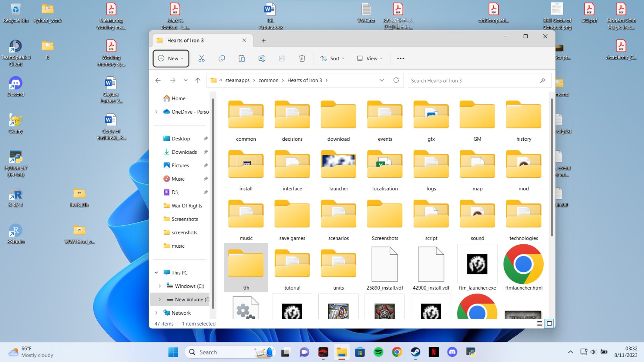This screenshot has height=362, width=644.
Task: Click the Search Hearts of Iron 3 field
Action: pos(479,80)
